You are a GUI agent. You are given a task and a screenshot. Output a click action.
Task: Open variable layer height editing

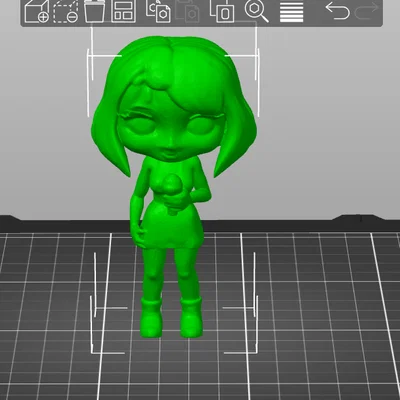tap(292, 12)
